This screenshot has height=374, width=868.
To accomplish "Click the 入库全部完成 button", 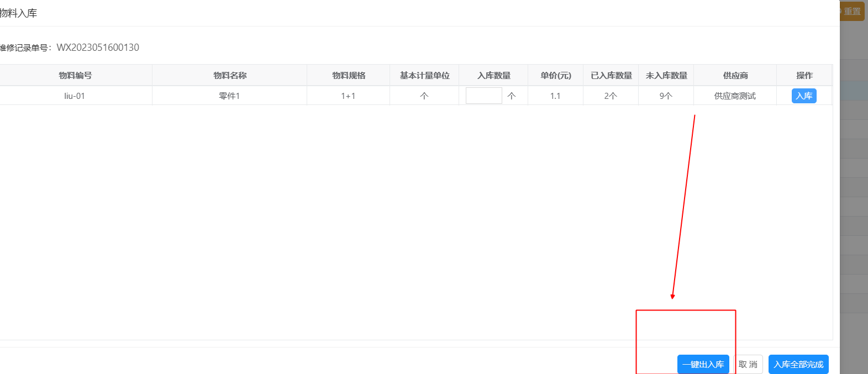I will pos(798,365).
